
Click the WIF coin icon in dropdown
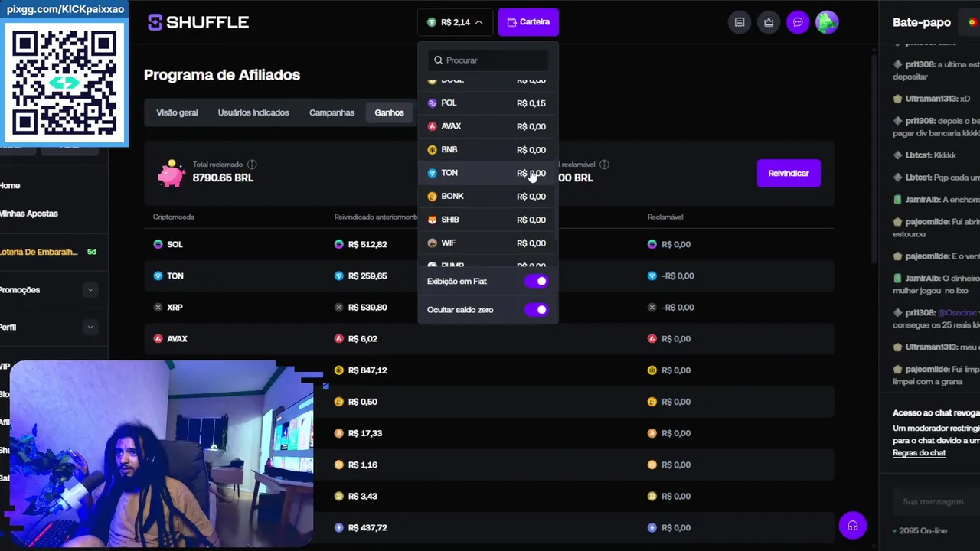click(432, 243)
